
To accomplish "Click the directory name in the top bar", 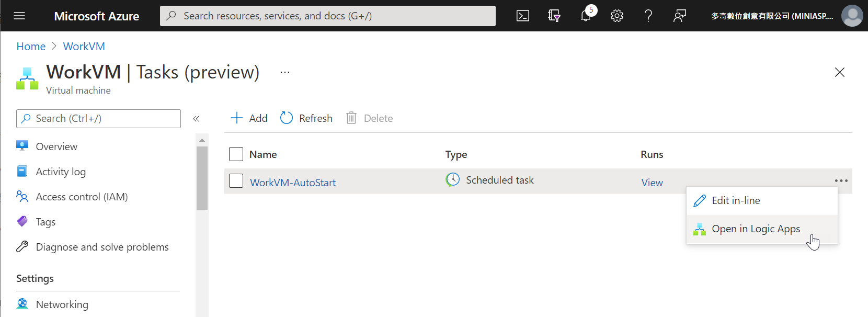I will 772,16.
